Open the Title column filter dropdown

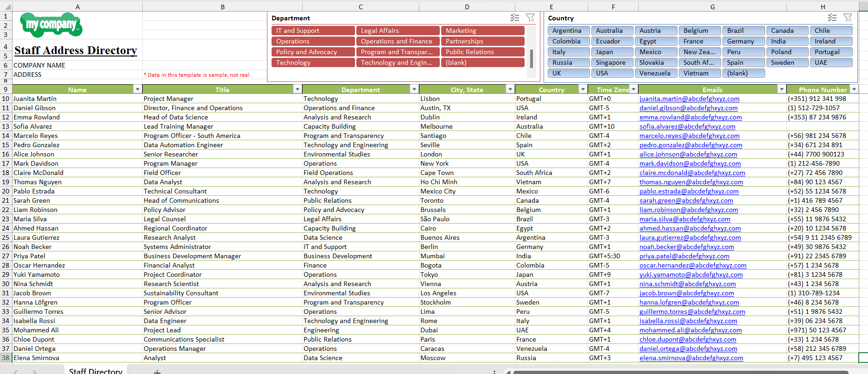297,89
